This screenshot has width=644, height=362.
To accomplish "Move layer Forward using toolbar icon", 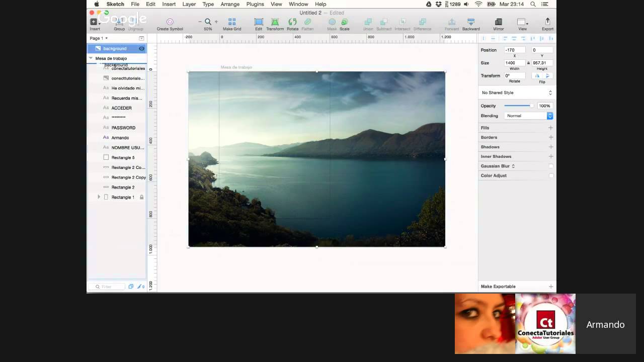I will tap(452, 22).
